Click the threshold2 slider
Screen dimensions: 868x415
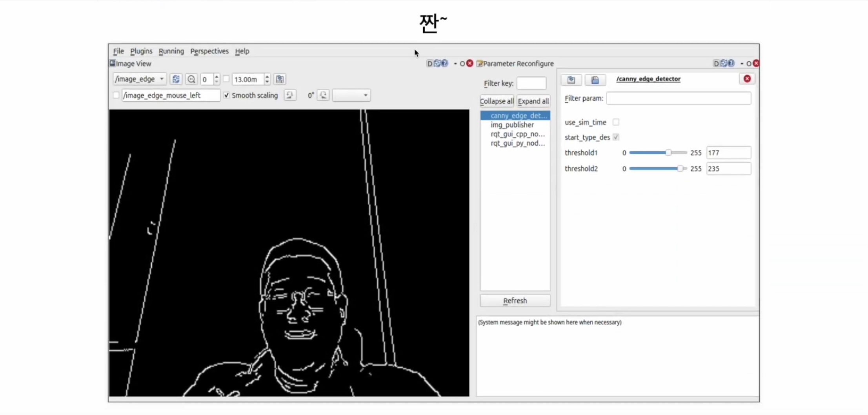[x=658, y=169]
